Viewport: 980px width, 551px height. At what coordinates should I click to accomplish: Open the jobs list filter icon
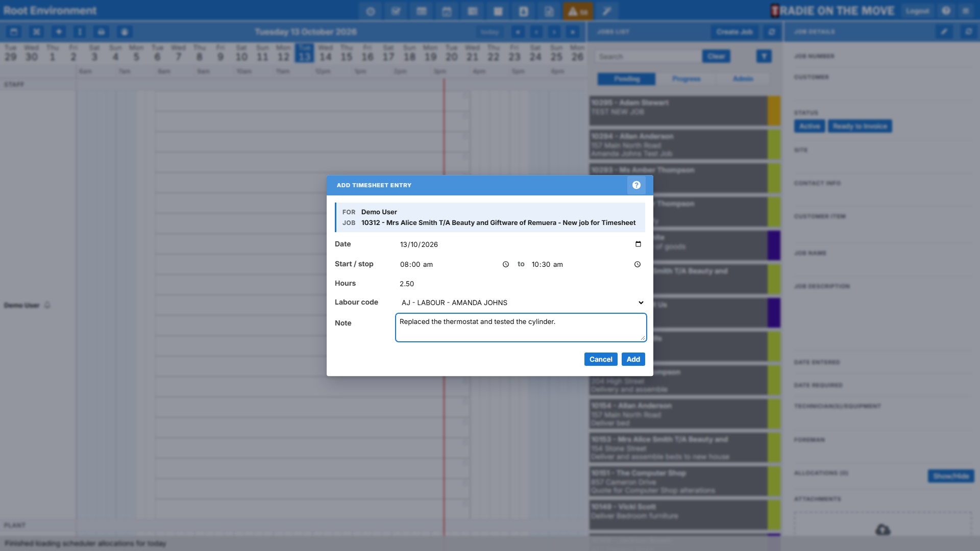tap(764, 56)
